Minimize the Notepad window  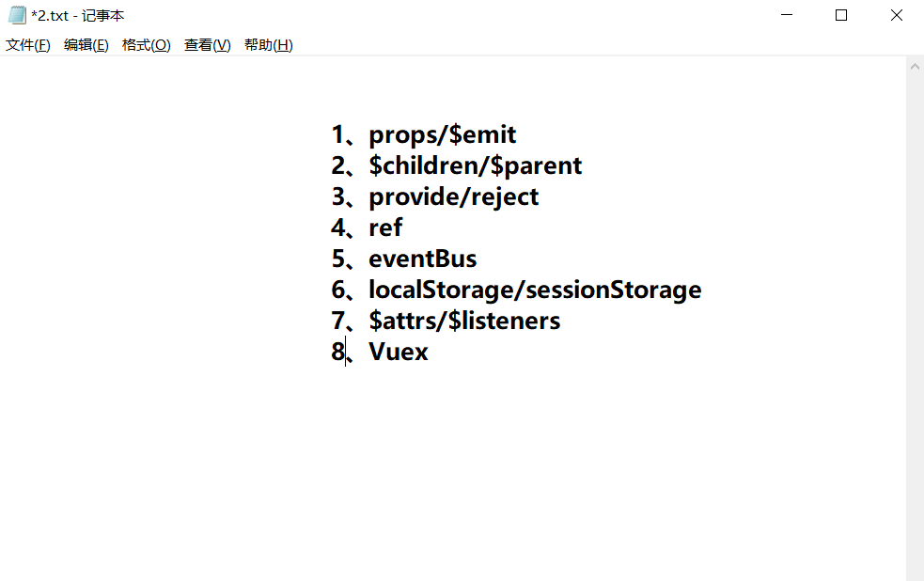[x=786, y=14]
